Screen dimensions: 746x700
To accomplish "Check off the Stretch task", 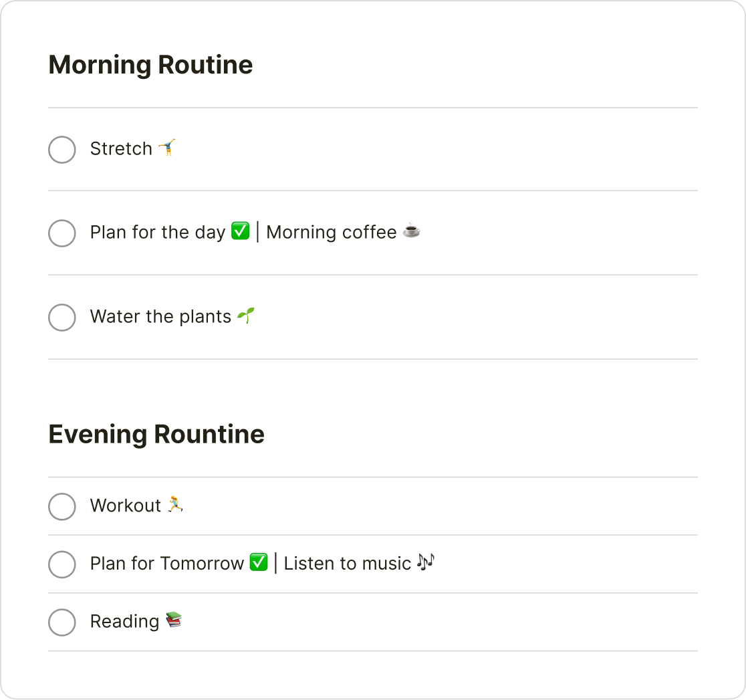I will [61, 150].
